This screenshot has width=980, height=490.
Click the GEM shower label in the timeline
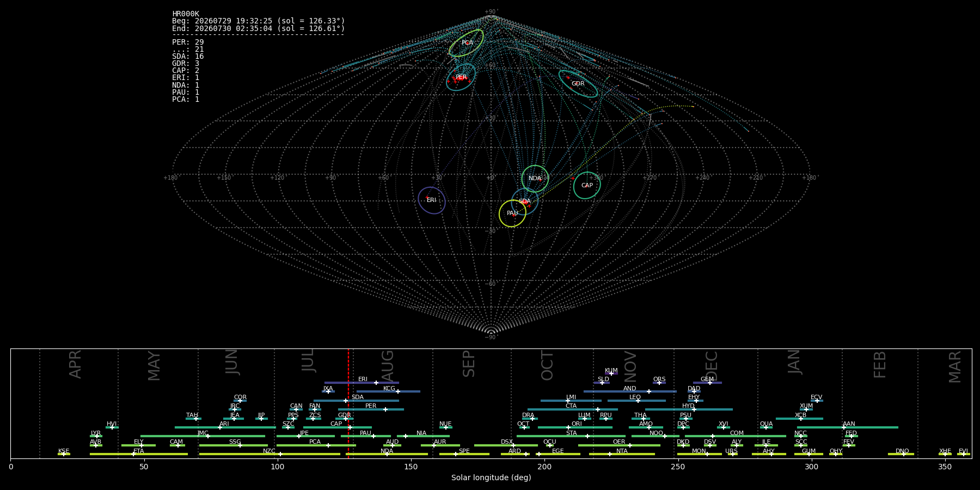[707, 379]
